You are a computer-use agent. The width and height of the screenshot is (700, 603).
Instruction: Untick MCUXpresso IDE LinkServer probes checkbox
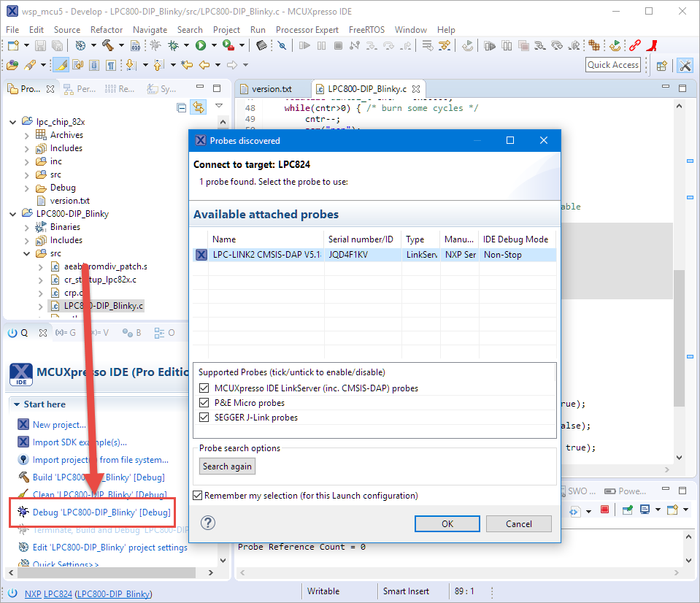204,388
